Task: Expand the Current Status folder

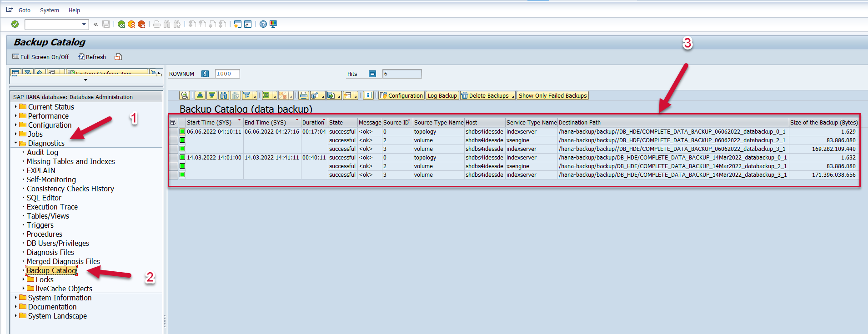Action: pyautogui.click(x=15, y=107)
